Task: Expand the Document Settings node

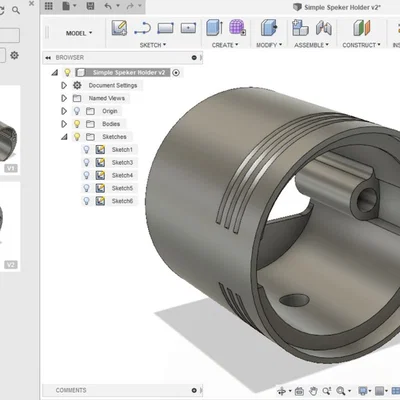Action: point(64,85)
